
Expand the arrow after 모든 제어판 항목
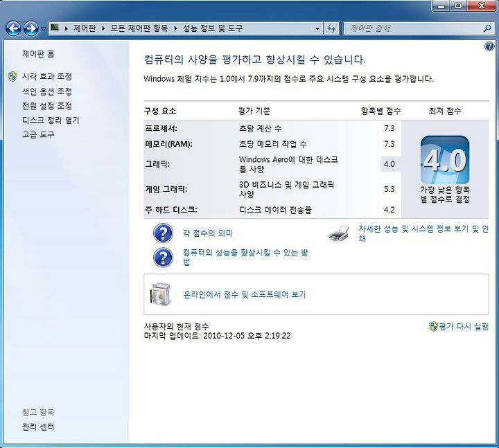(175, 28)
